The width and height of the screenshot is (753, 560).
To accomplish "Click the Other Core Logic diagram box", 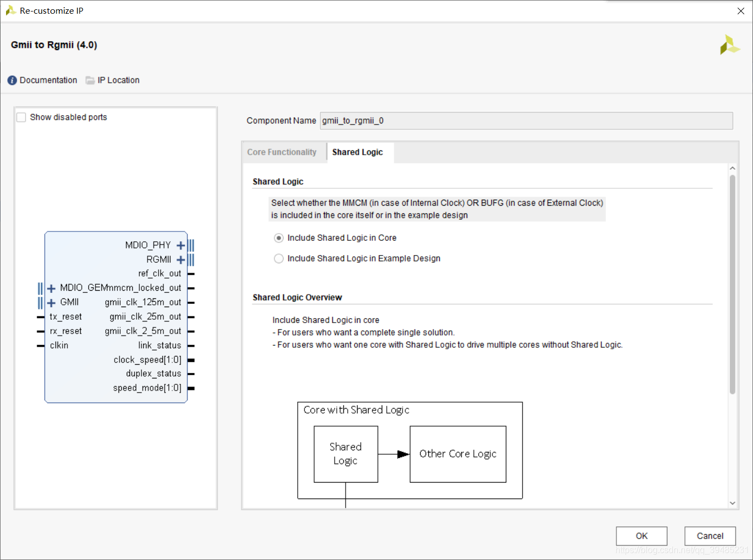I will click(x=458, y=454).
